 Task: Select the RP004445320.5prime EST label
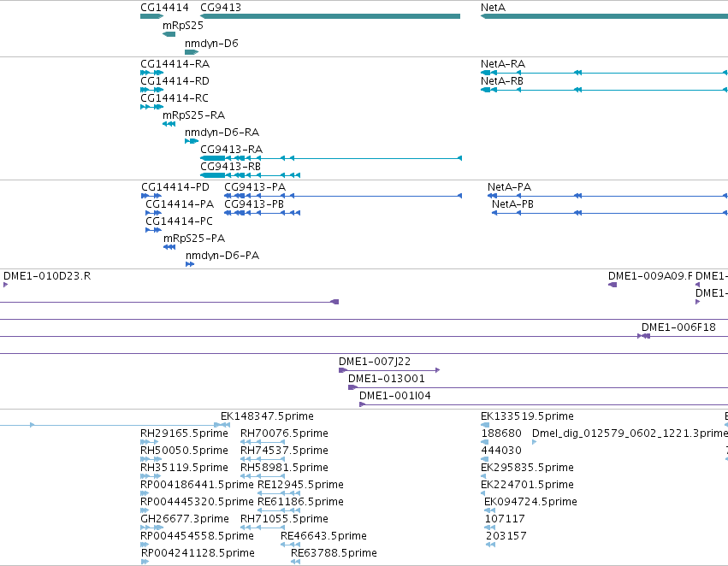pyautogui.click(x=197, y=502)
